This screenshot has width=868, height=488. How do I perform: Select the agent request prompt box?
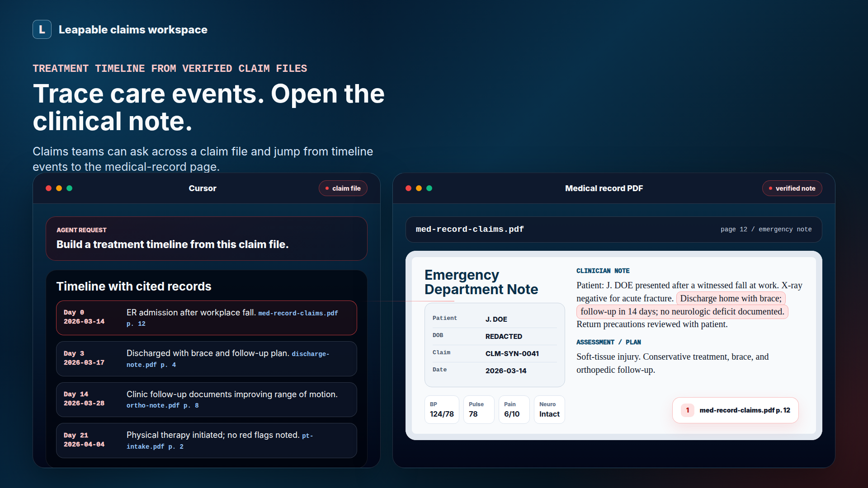click(206, 239)
